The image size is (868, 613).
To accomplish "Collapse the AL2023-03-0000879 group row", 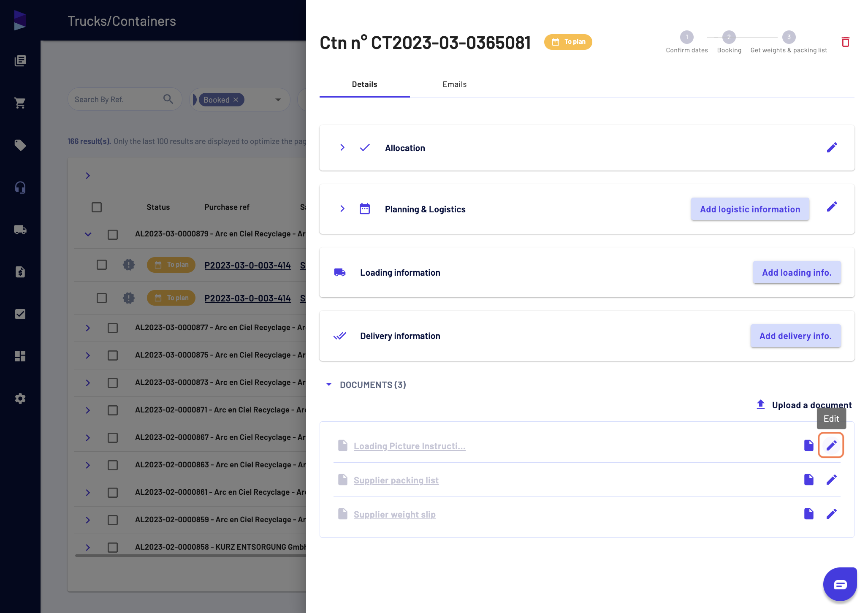I will point(88,234).
